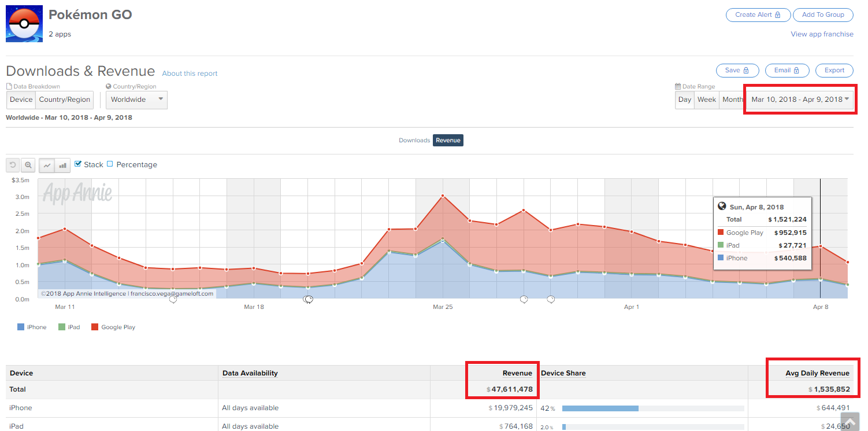Switch to the Downloads tab
The image size is (868, 431).
414,141
